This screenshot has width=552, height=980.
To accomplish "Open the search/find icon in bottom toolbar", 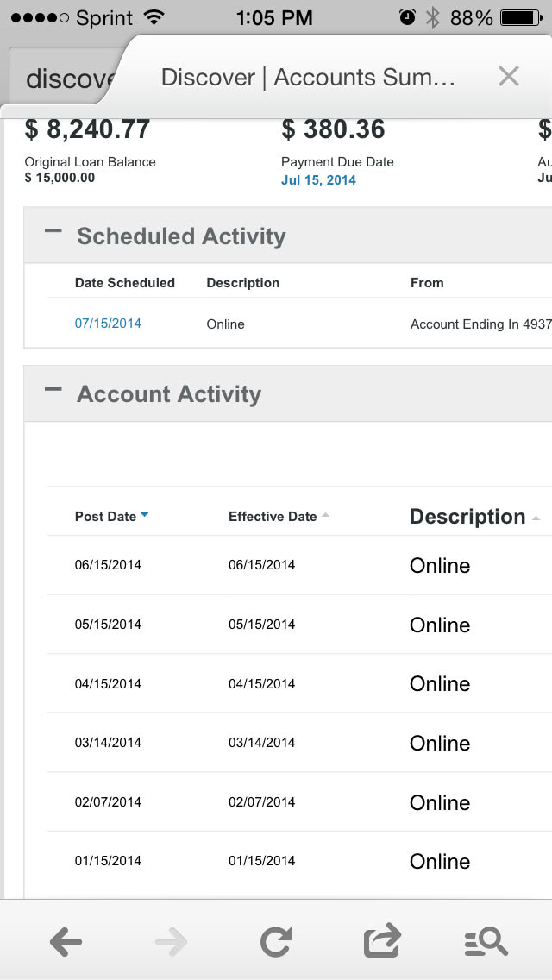I will click(486, 942).
